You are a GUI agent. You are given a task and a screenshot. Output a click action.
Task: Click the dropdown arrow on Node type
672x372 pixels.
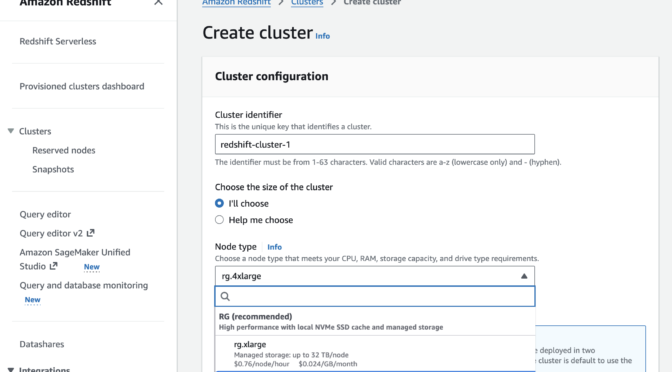click(524, 276)
